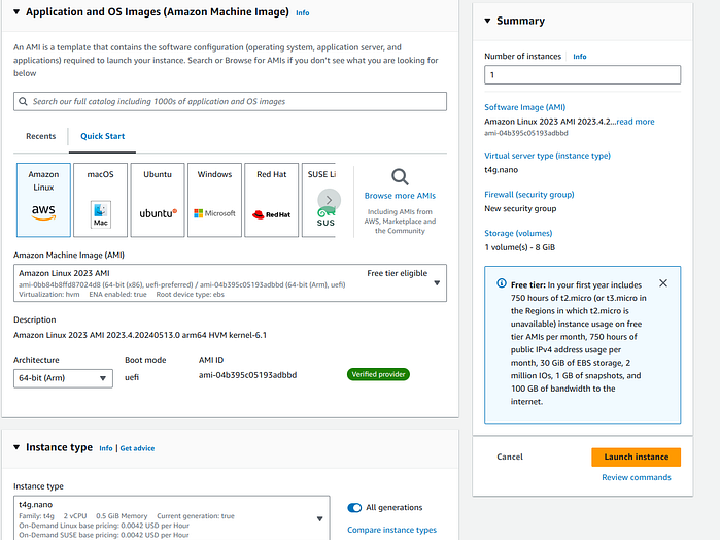
Task: Click the AMI catalog search field
Action: click(x=231, y=101)
